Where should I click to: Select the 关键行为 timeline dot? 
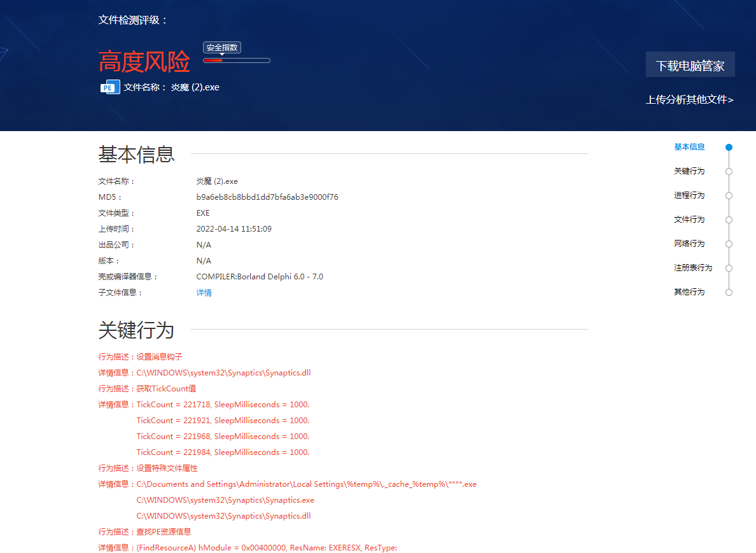(x=729, y=172)
